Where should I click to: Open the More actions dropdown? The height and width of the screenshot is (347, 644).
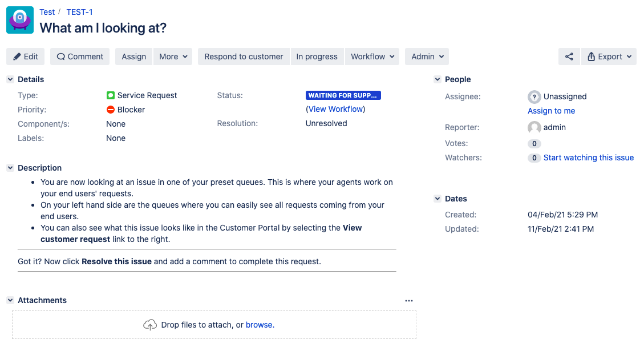tap(172, 57)
